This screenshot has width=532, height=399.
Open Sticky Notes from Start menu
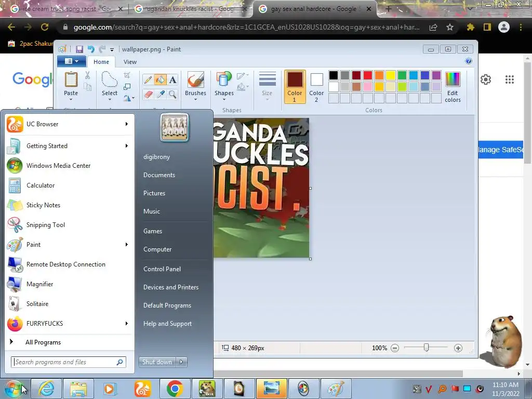tap(70, 205)
